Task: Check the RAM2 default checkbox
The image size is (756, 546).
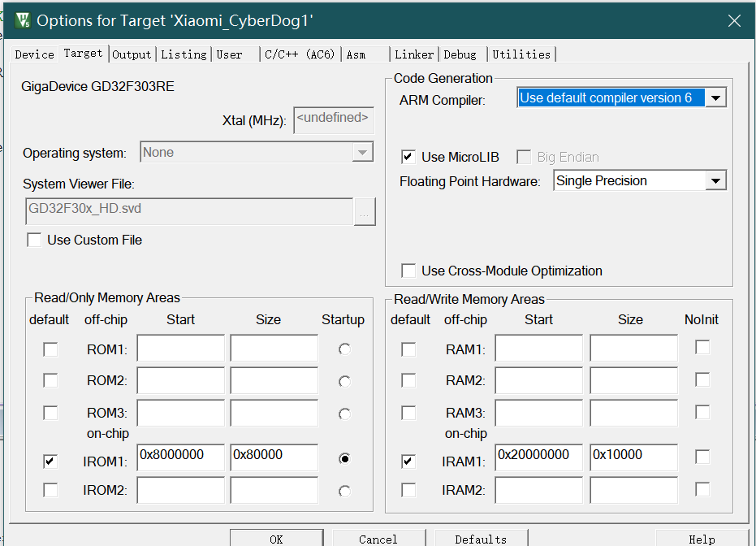Action: [408, 380]
